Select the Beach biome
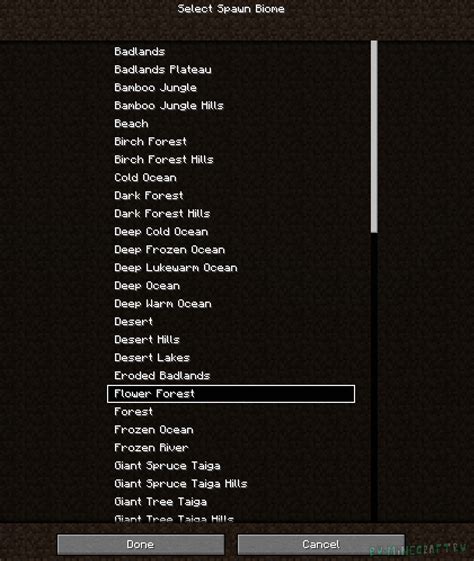 (231, 123)
